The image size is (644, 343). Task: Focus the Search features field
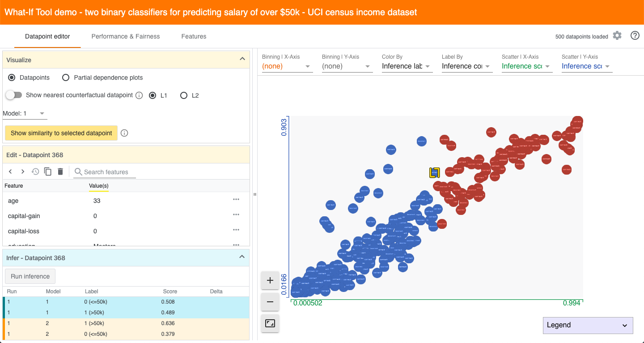(x=110, y=172)
